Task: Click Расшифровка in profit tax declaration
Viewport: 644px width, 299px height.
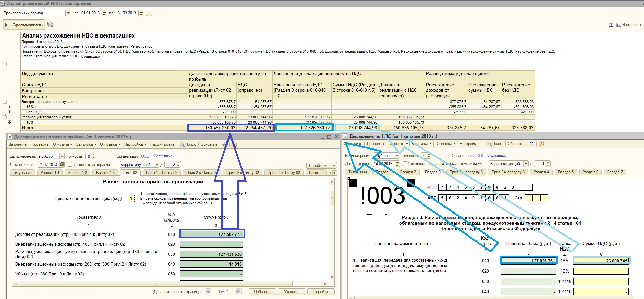Action: tap(162, 144)
